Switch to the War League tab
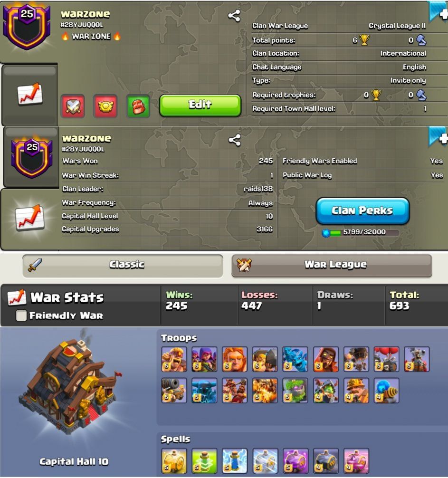 [x=332, y=266]
